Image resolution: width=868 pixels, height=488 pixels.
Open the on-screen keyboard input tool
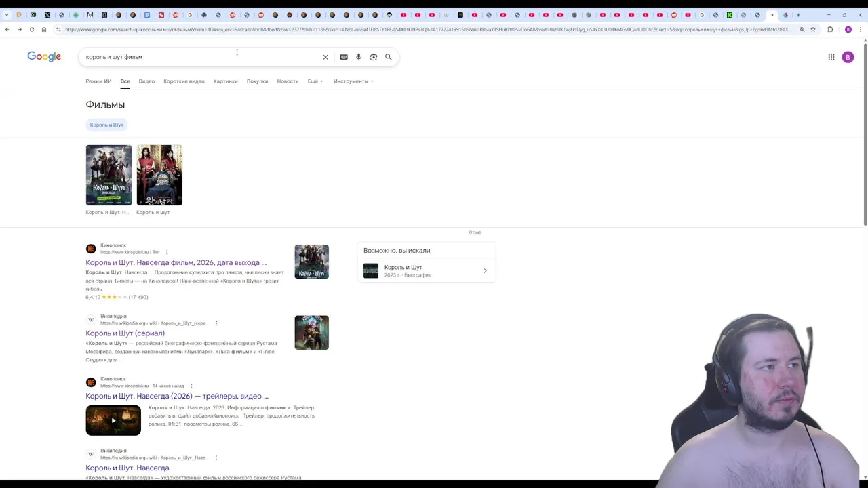344,57
